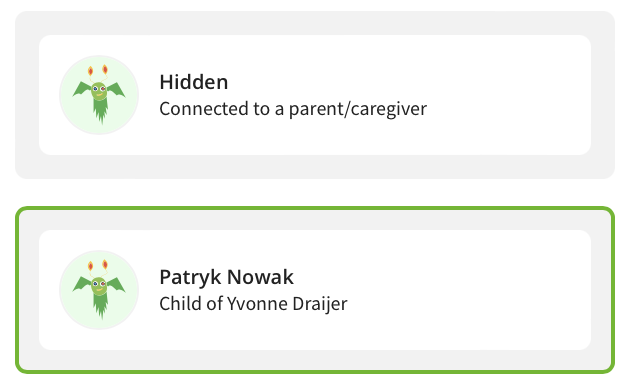
Task: Click empty white area right of 'Patryk Nowak'
Action: point(442,277)
